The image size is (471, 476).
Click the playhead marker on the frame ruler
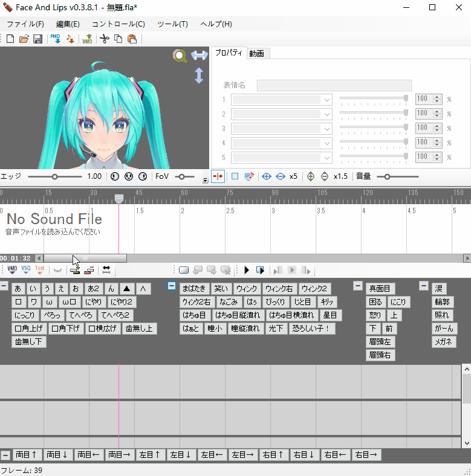click(119, 199)
